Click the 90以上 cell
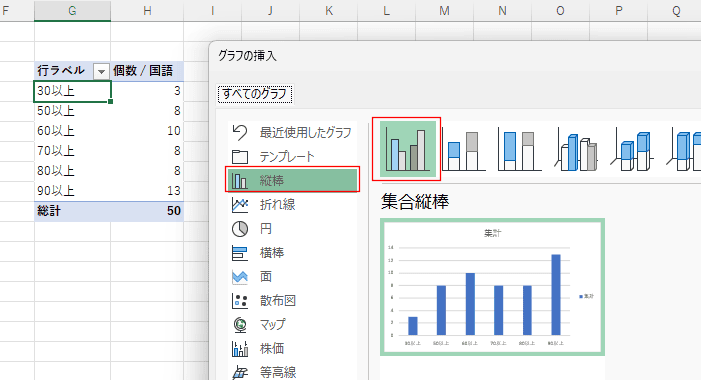The image size is (701, 380). click(72, 191)
